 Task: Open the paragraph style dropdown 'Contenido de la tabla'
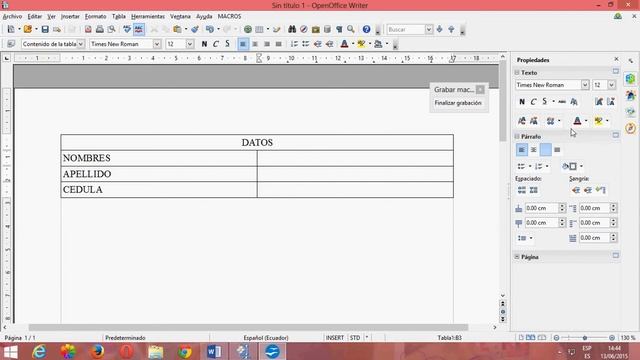(81, 44)
